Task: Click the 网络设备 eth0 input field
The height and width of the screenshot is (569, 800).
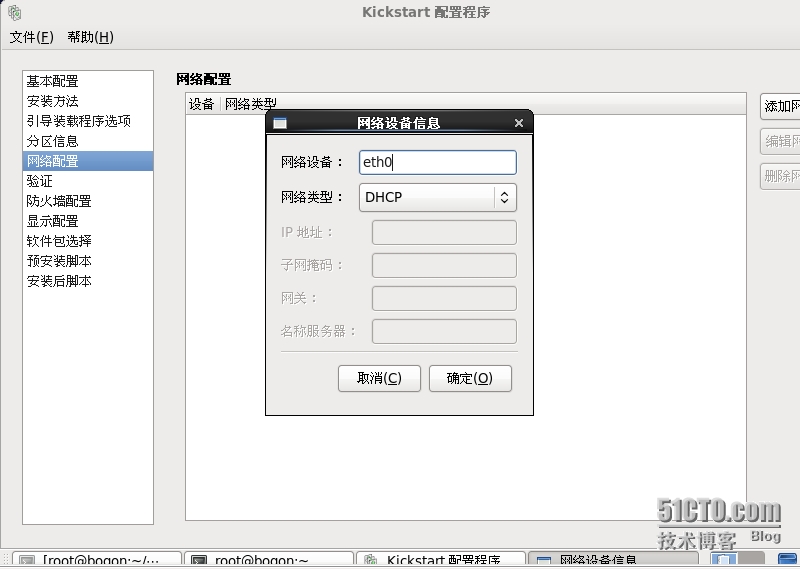Action: [x=438, y=162]
